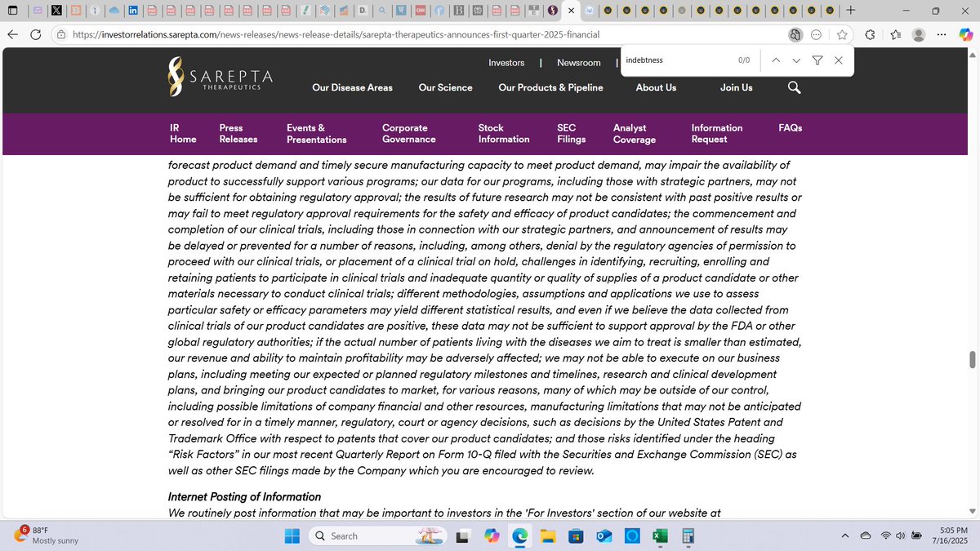Open the Join Us menu
The image size is (980, 551).
coord(736,87)
